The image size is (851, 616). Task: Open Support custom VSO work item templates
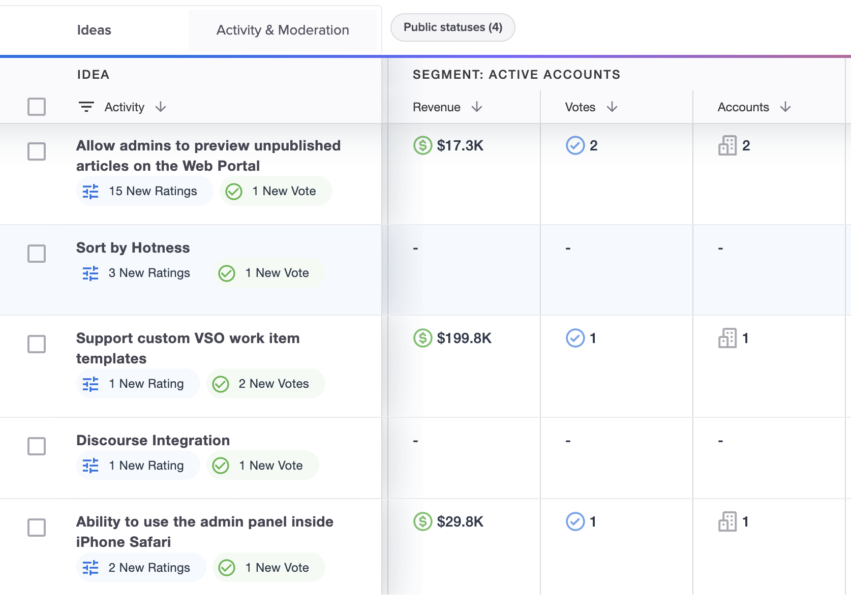pos(188,348)
